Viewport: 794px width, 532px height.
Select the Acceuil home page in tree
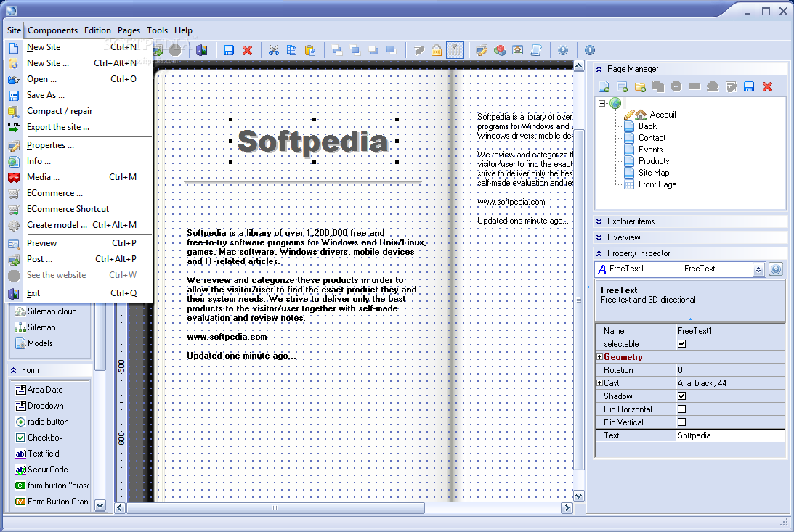point(663,114)
